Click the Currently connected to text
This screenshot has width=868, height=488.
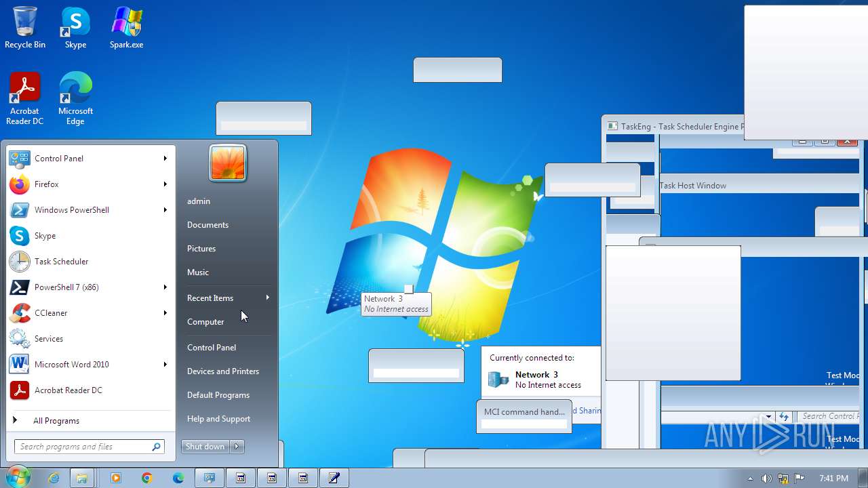tap(532, 358)
